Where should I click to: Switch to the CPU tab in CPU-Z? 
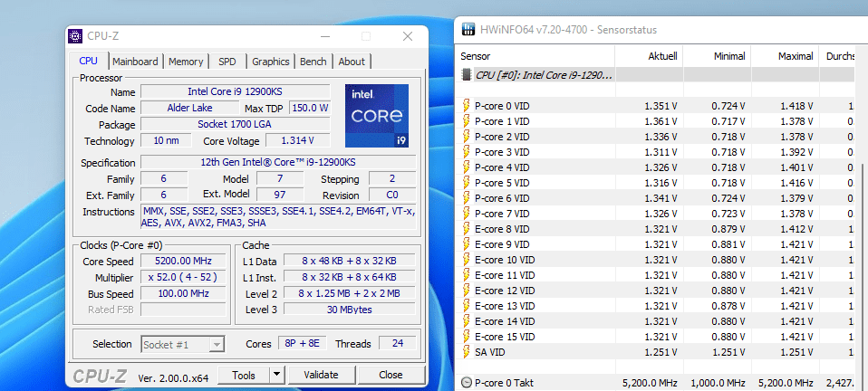89,61
